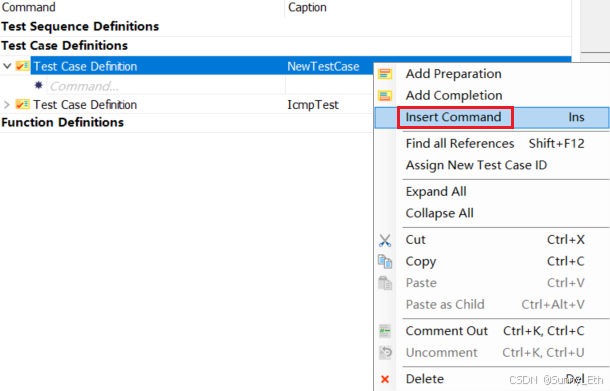Image resolution: width=610 pixels, height=391 pixels.
Task: Collapse the NewTestCase test case definition
Action: 7,66
